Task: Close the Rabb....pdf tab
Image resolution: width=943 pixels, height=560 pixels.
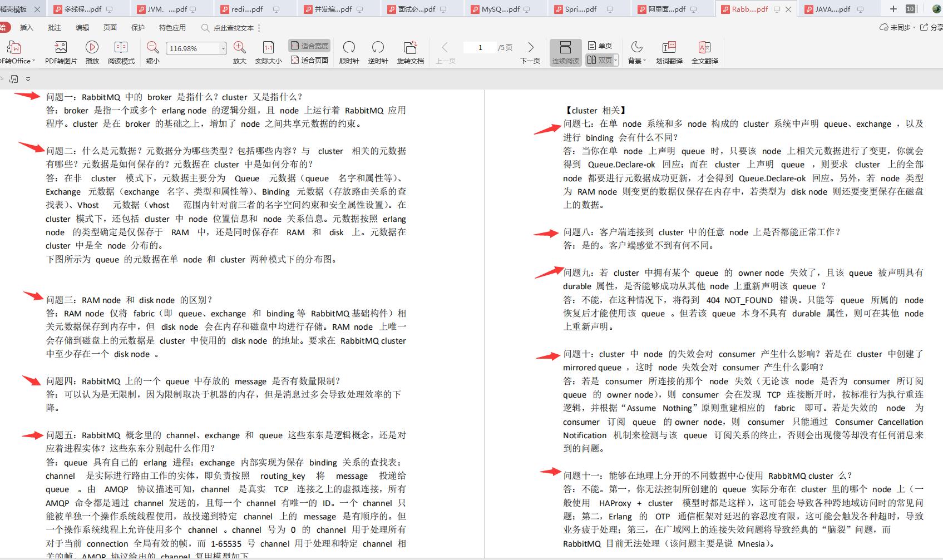Action: (x=788, y=9)
